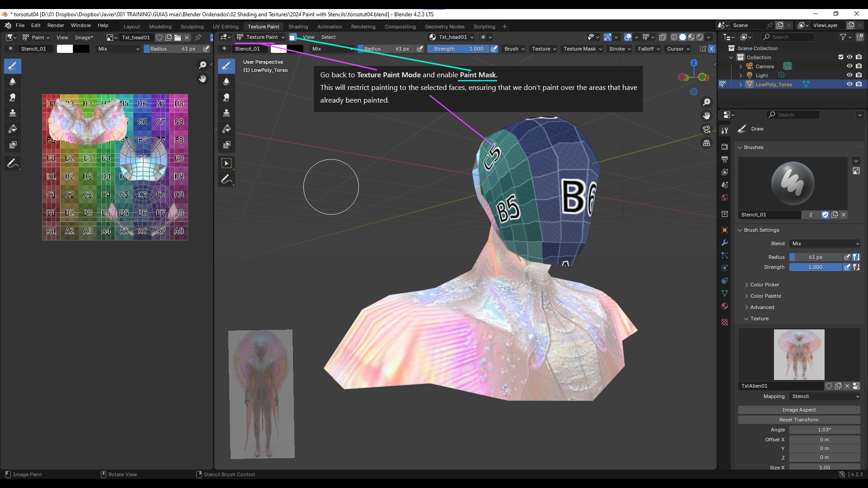Open the Texture Paint mode dropdown
Image resolution: width=868 pixels, height=488 pixels.
[261, 37]
